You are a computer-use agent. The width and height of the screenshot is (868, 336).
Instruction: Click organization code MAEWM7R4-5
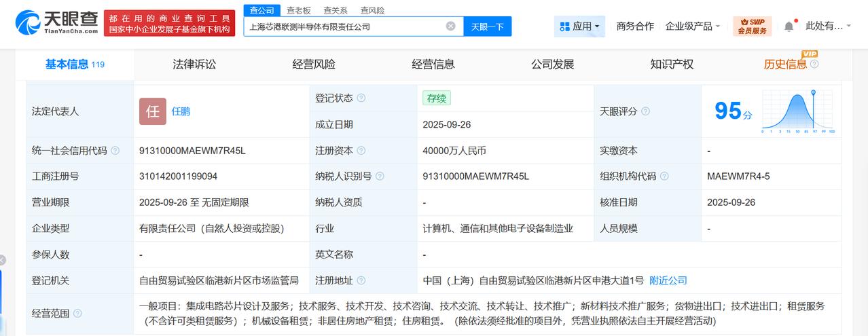click(x=738, y=176)
